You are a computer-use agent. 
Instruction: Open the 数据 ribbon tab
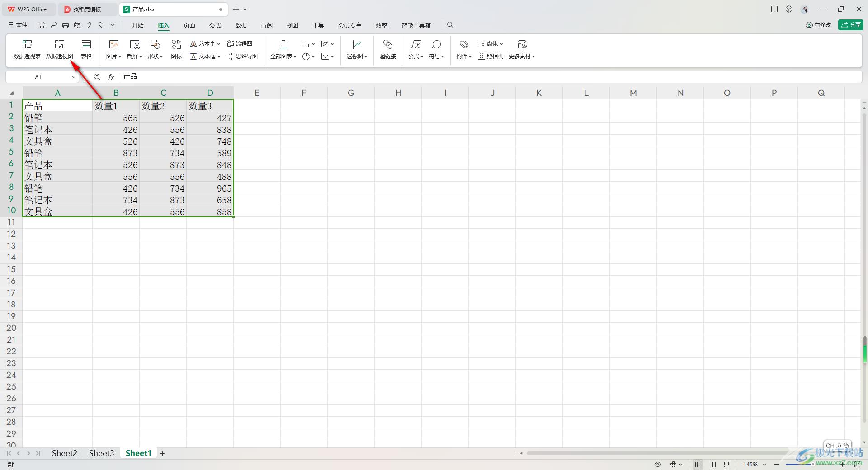(241, 25)
